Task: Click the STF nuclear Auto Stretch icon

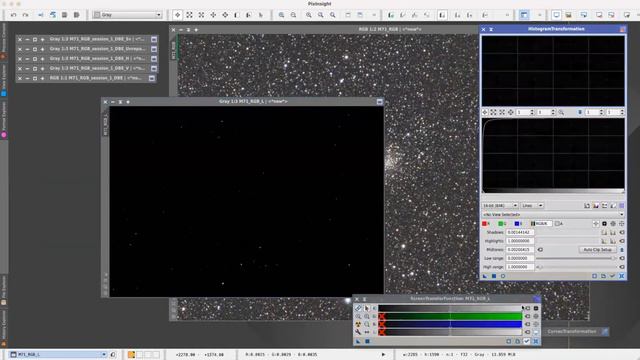Action: pos(358,324)
